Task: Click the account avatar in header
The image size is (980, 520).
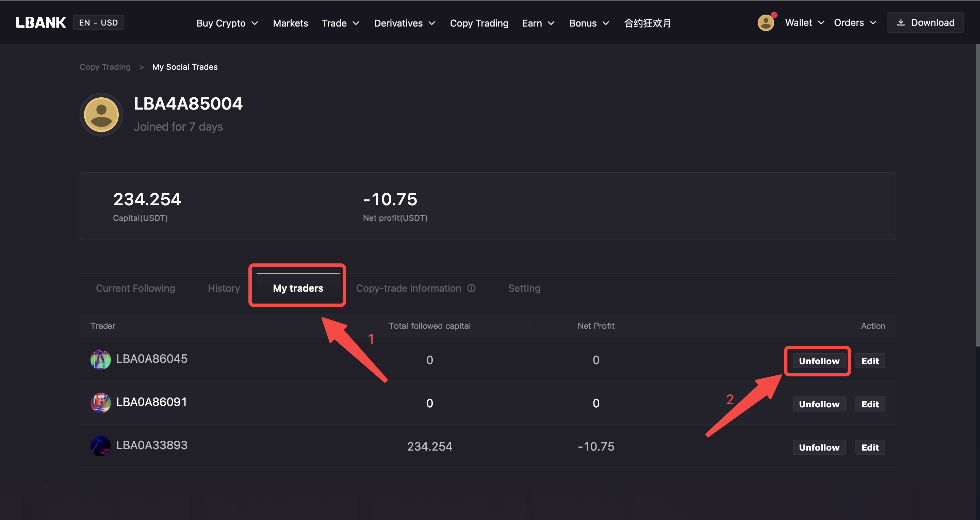Action: point(766,23)
